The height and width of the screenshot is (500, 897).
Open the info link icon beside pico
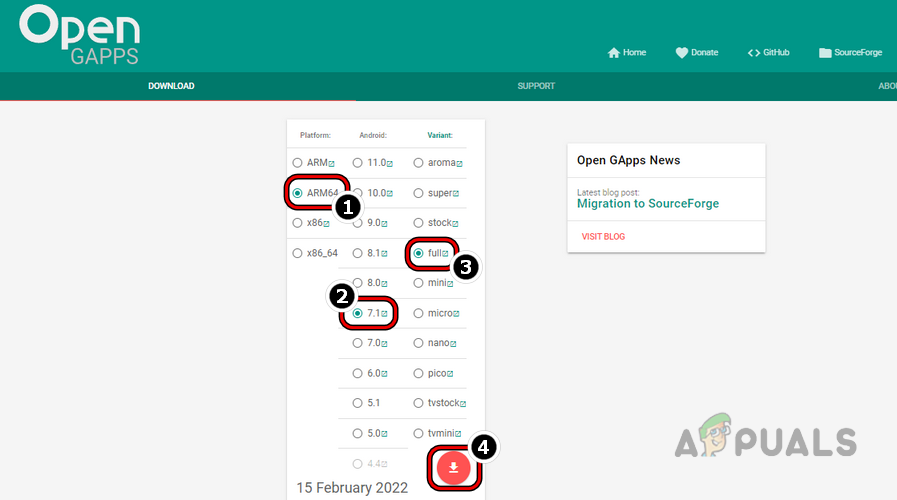pyautogui.click(x=450, y=374)
